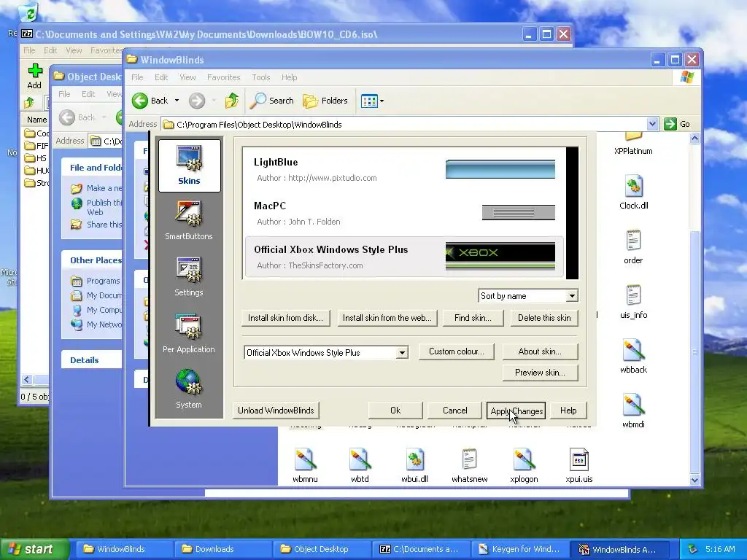Click the Search toolbar button
747x560 pixels.
click(x=273, y=101)
